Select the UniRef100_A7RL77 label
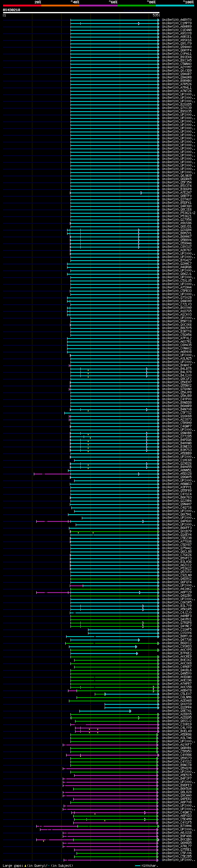Image resolution: width=197 pixels, height=868 pixels. coord(177,846)
